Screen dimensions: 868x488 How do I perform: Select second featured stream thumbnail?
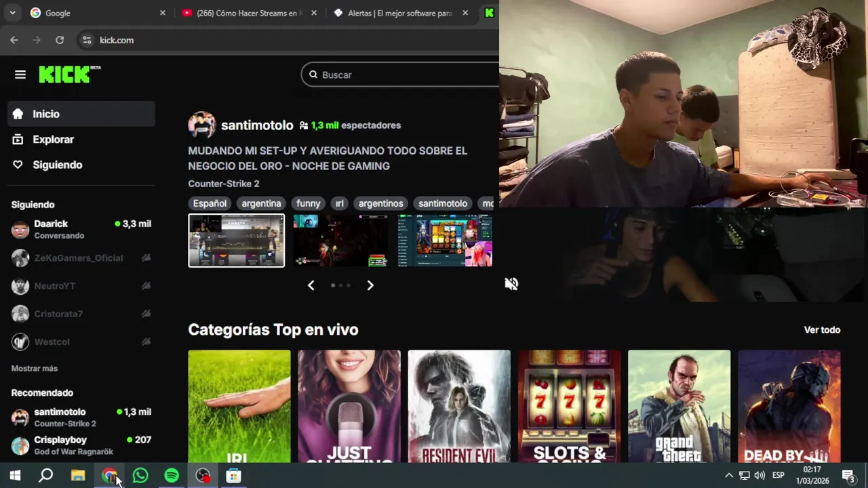340,241
